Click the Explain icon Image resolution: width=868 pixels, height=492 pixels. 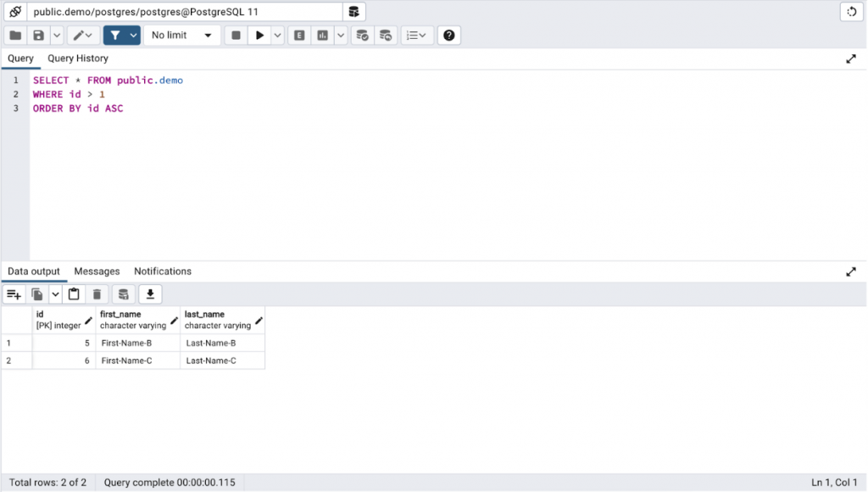[298, 35]
